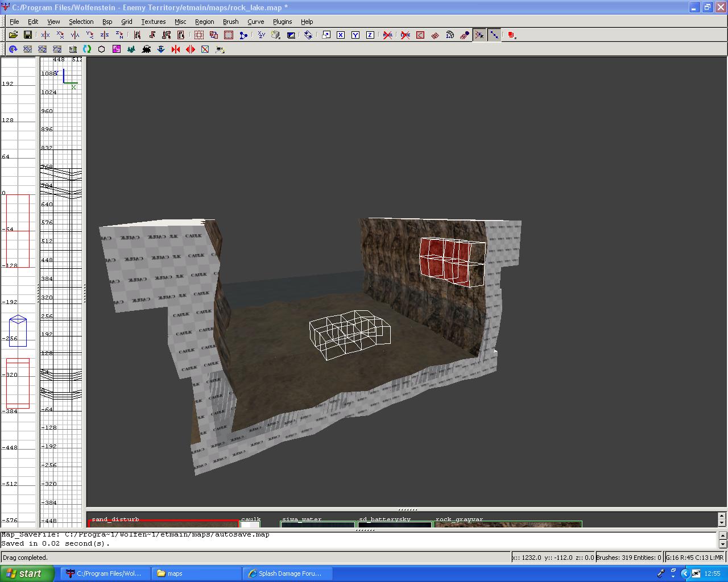Flip selection along the Z axis

pyautogui.click(x=105, y=35)
